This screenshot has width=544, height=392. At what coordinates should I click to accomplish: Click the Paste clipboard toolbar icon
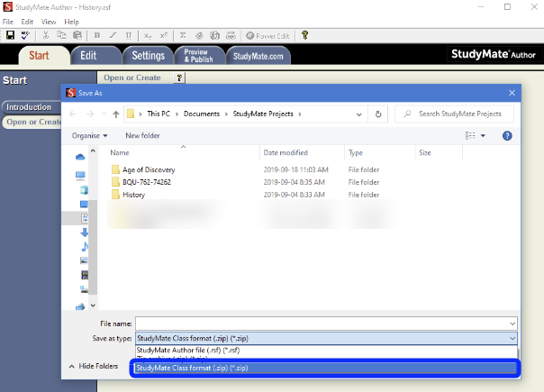click(77, 35)
